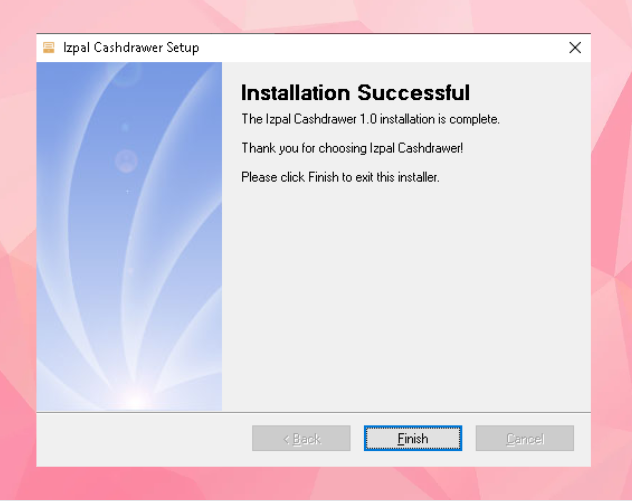Image resolution: width=632 pixels, height=501 pixels.
Task: Click the 'installation is complete' text line
Action: [x=370, y=119]
